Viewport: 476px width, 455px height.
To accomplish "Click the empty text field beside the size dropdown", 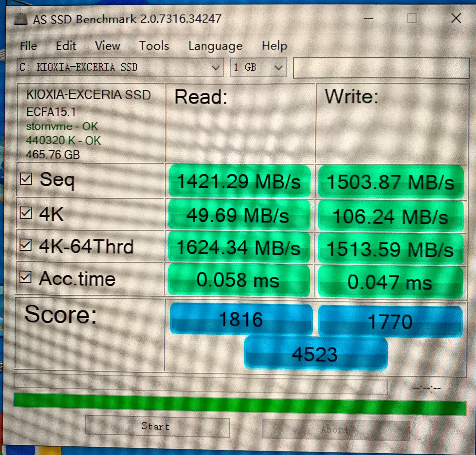I will [x=381, y=68].
